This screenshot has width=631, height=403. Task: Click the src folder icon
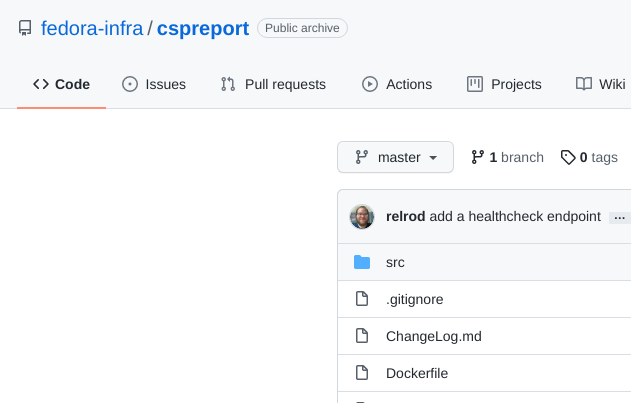click(x=362, y=262)
